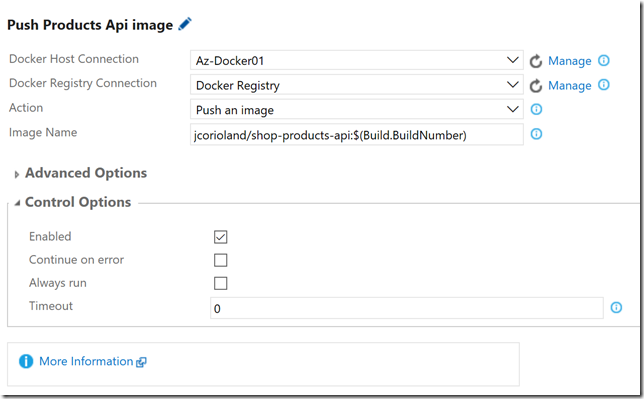Click the external link icon beside More Information
This screenshot has height=399, width=644.
tap(141, 362)
